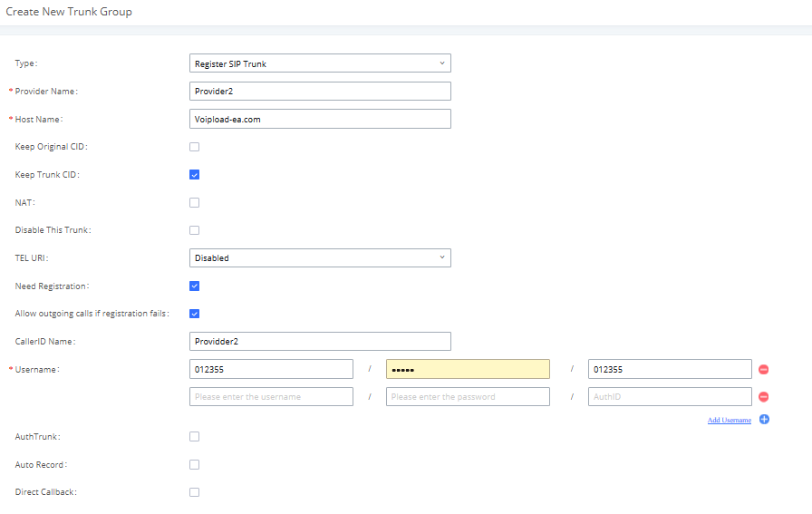The height and width of the screenshot is (514, 812).
Task: Click the 'Provider Name' label
Action: coord(46,92)
